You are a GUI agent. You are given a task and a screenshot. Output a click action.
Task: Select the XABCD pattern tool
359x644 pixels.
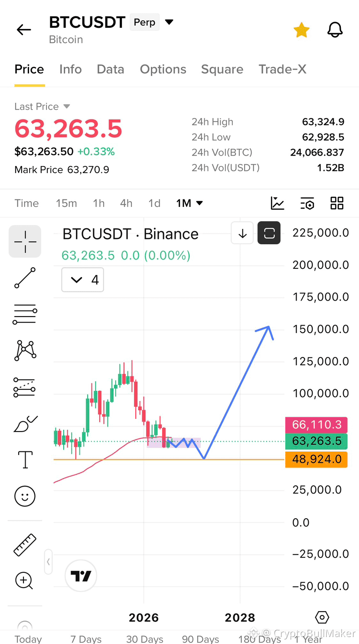pyautogui.click(x=25, y=350)
